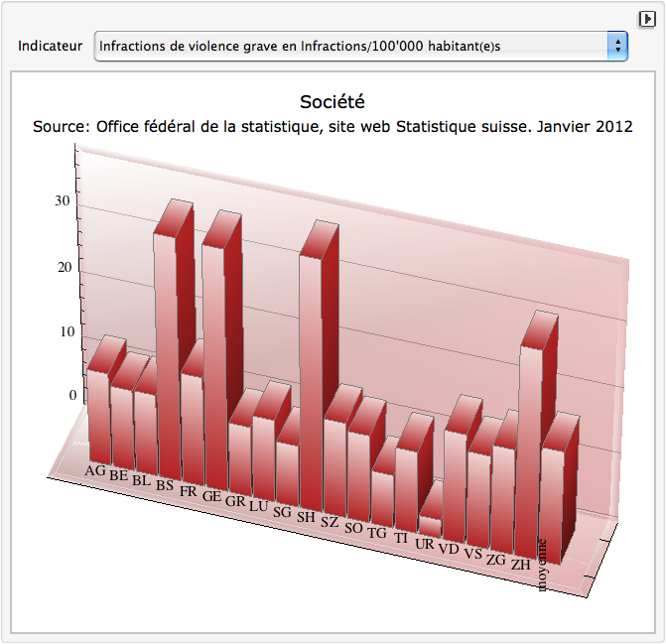Click the BE axis label
This screenshot has height=644, width=666.
click(118, 475)
